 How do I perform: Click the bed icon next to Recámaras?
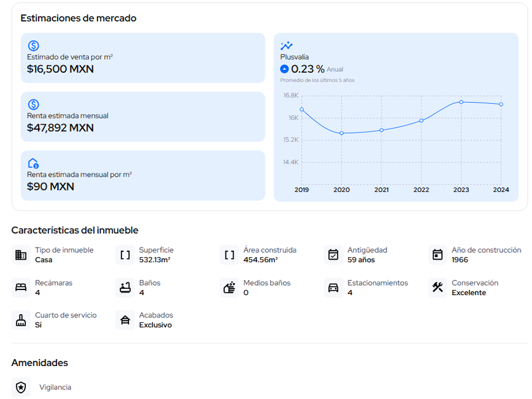tap(21, 288)
